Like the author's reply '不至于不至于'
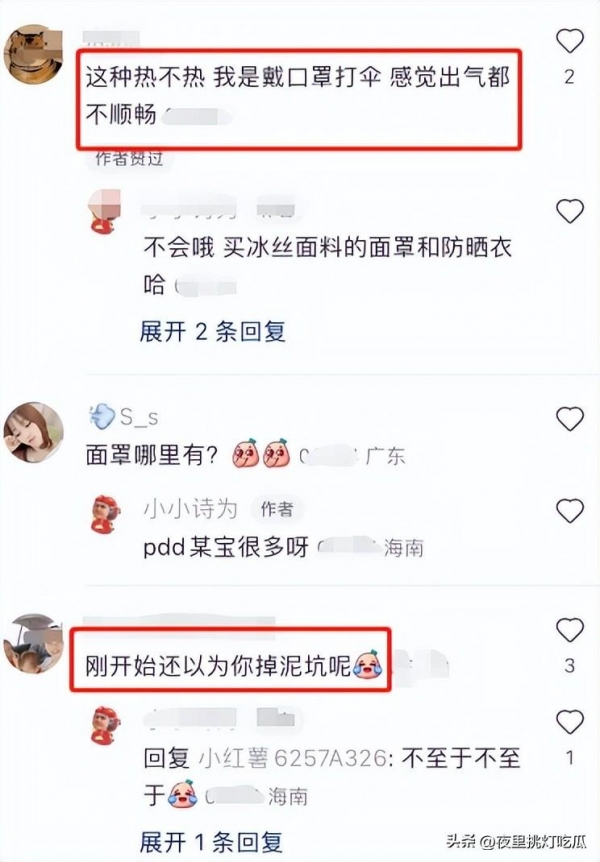The width and height of the screenshot is (600, 862). tap(570, 722)
